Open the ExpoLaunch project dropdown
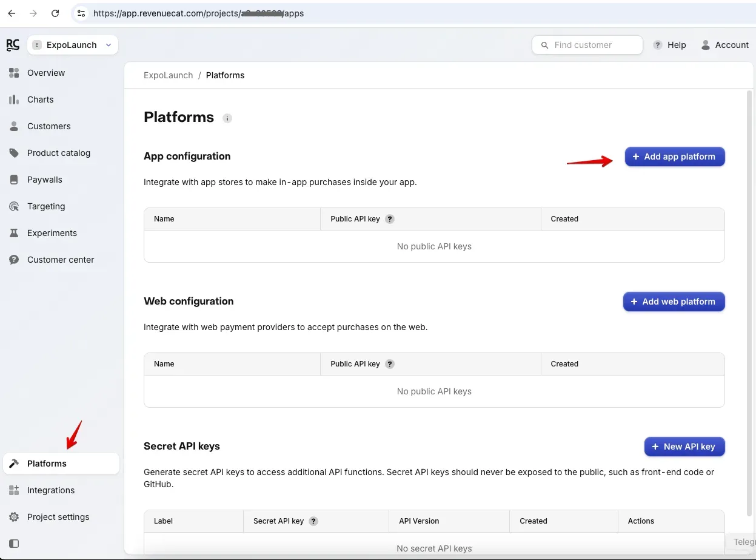 pos(73,45)
